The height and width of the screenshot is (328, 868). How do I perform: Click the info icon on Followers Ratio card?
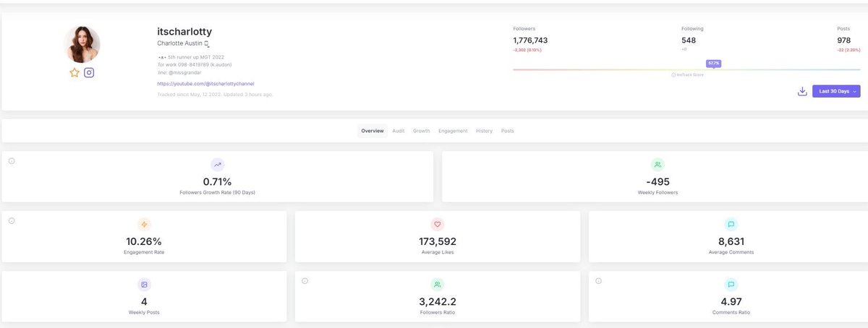305,280
